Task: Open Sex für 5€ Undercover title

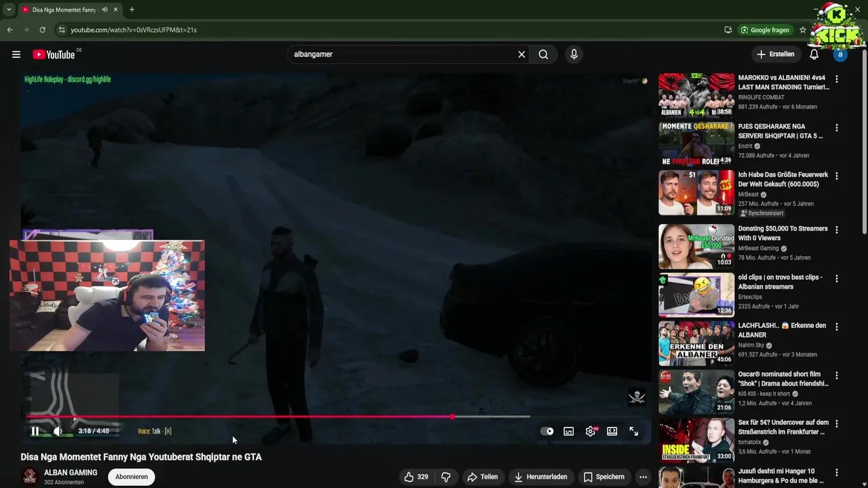Action: (x=783, y=427)
